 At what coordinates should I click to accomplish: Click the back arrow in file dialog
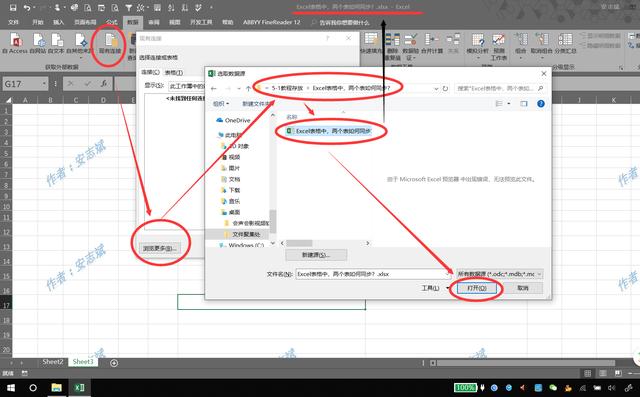click(214, 89)
